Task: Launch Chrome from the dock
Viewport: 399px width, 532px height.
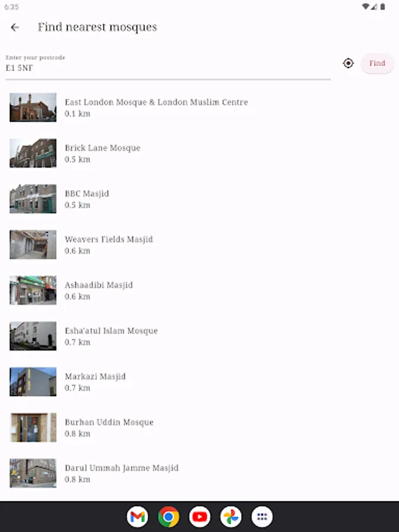Action: 168,517
